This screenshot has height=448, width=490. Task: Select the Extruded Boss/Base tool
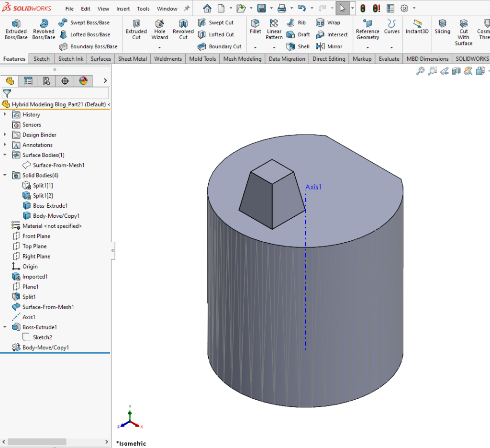16,30
